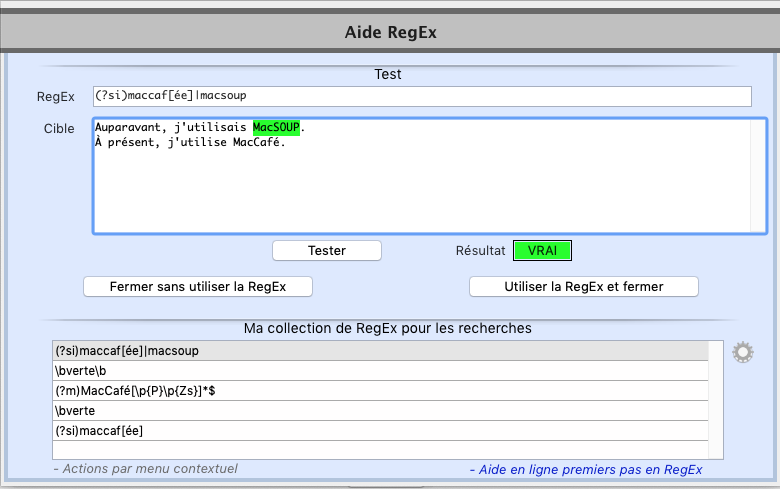Click the Cible text area scrollbar
Viewport: 780px width, 489px height.
coord(759,176)
